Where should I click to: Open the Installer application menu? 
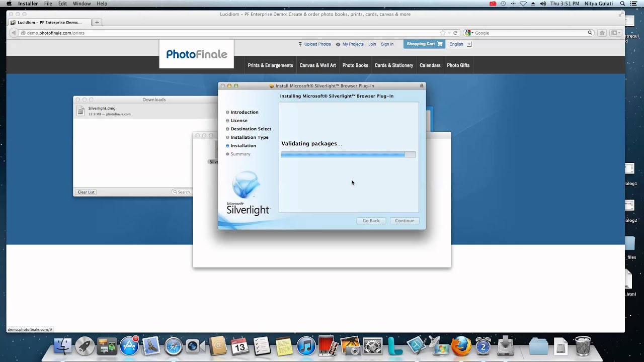[x=28, y=4]
